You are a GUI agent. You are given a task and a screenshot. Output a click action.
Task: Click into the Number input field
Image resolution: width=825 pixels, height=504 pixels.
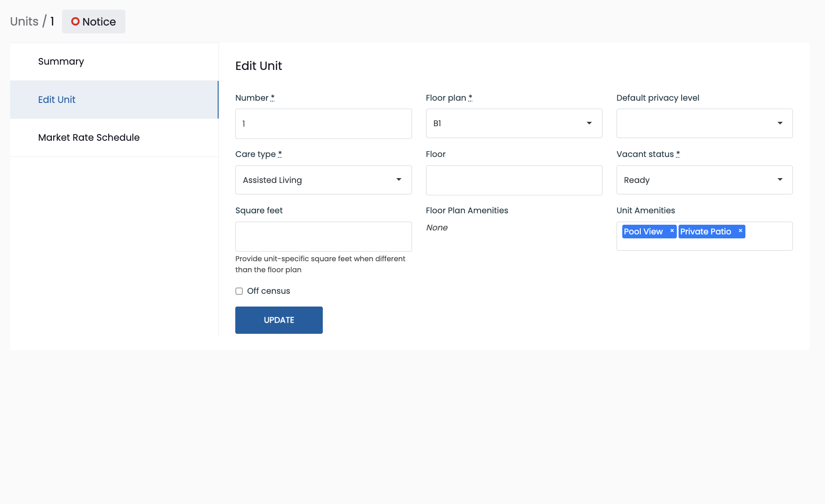(x=324, y=124)
